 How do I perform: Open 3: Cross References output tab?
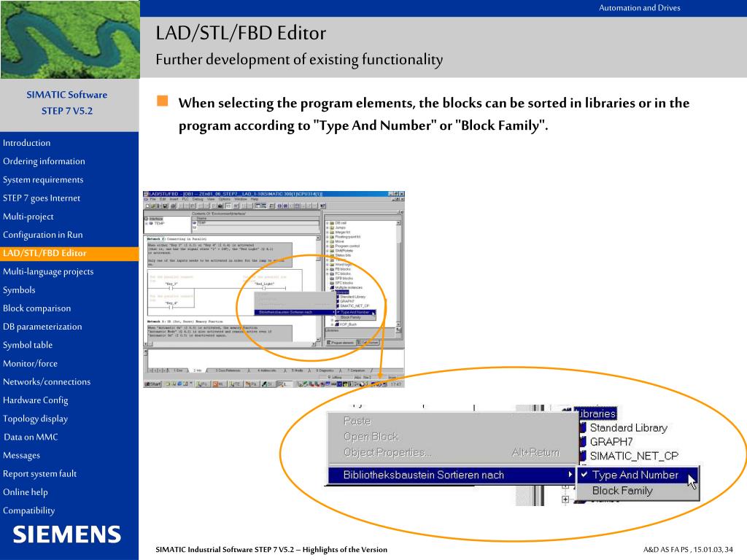tap(228, 370)
